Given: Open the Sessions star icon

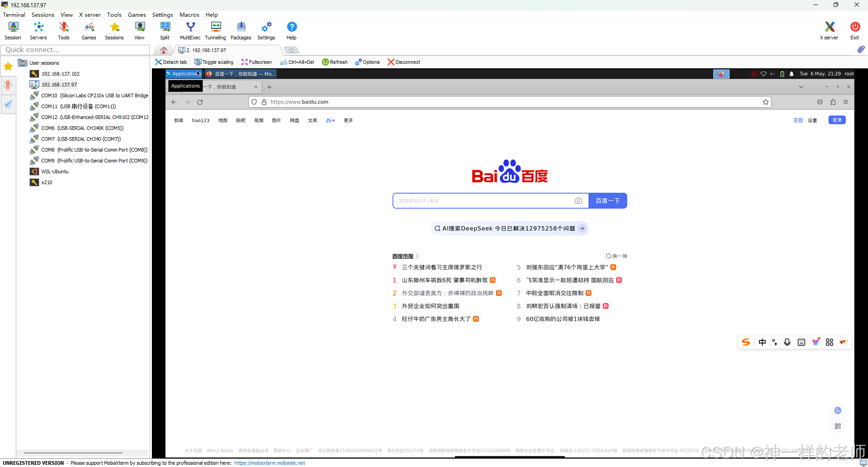Looking at the screenshot, I should click(114, 31).
